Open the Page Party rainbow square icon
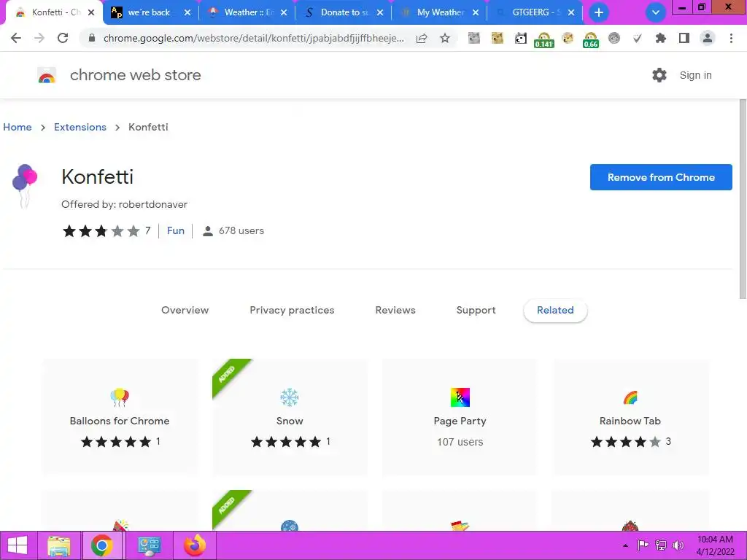Viewport: 747px width, 560px height. click(460, 397)
